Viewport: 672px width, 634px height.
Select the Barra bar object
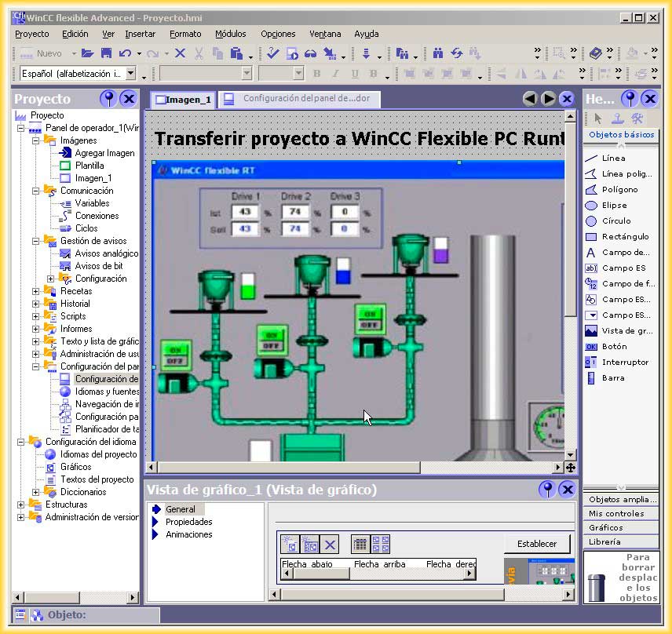point(612,377)
